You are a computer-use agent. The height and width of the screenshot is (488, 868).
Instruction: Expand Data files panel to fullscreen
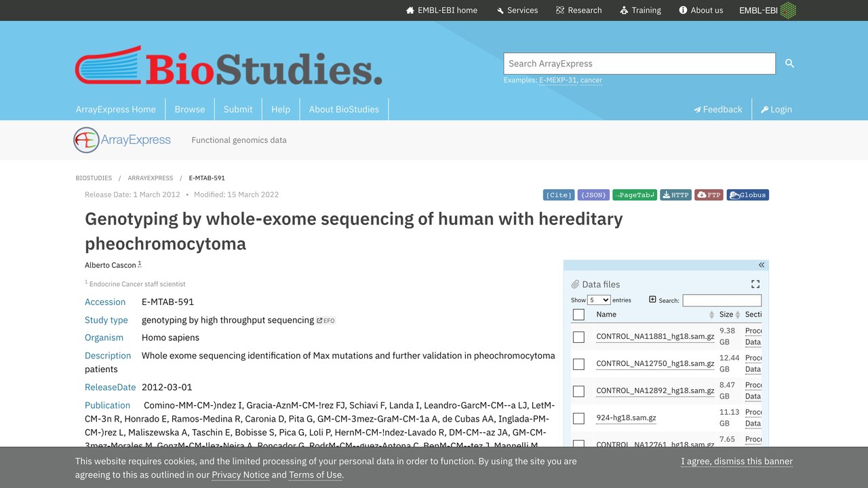[x=755, y=284]
